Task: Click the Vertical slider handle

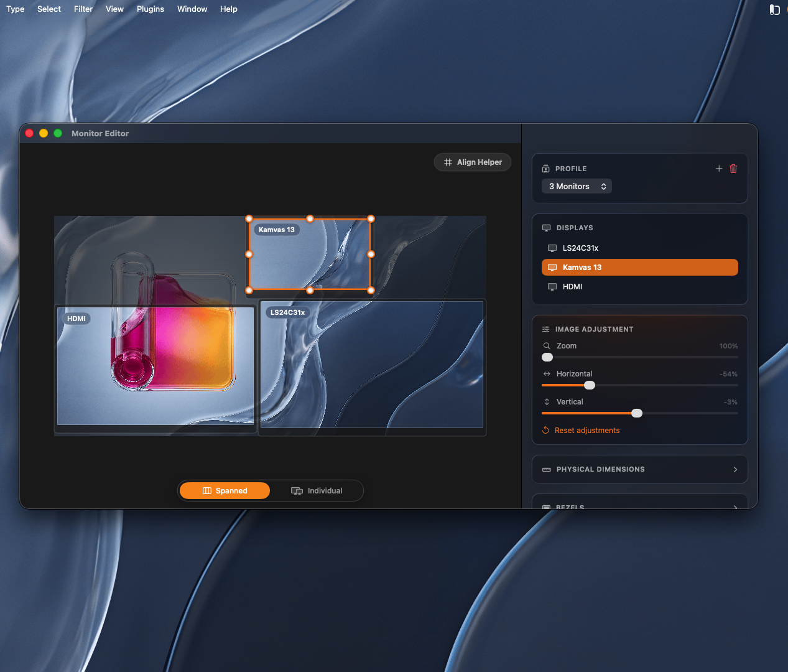Action: coord(637,413)
